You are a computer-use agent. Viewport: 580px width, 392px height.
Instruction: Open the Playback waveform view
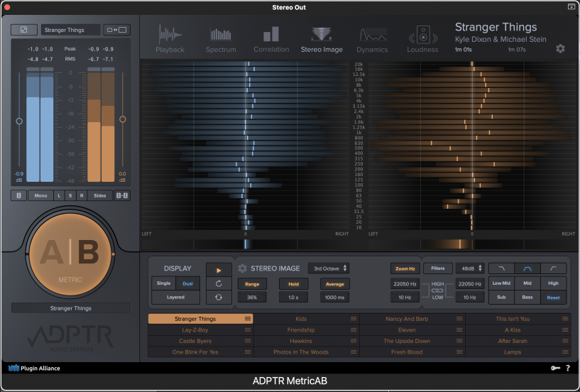coord(170,38)
